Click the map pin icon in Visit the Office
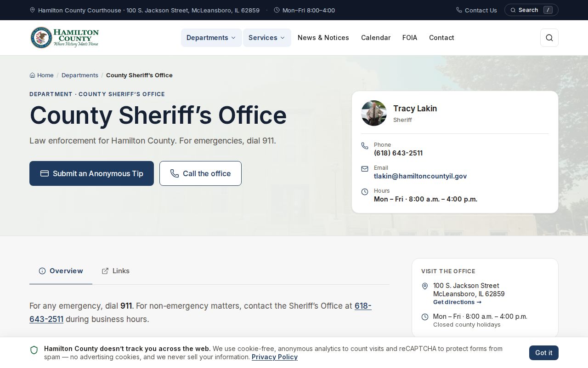The image size is (588, 368). pyautogui.click(x=425, y=286)
